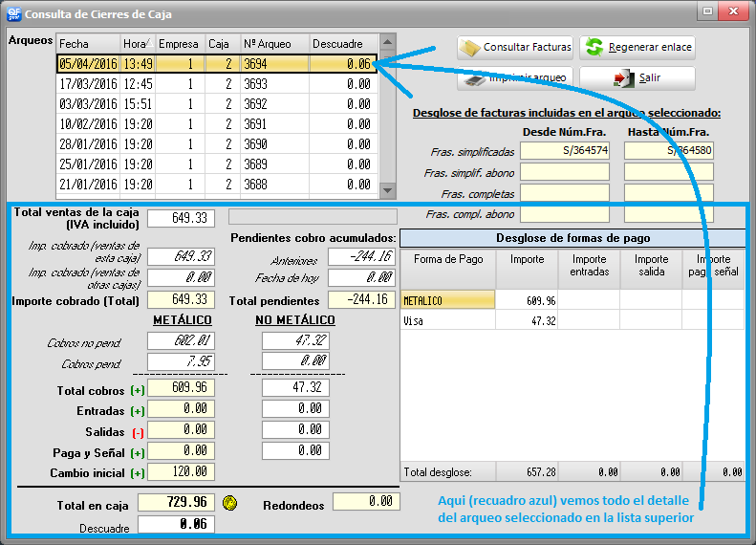
Task: Sort arqueos by the Fecha column header
Action: coord(88,44)
